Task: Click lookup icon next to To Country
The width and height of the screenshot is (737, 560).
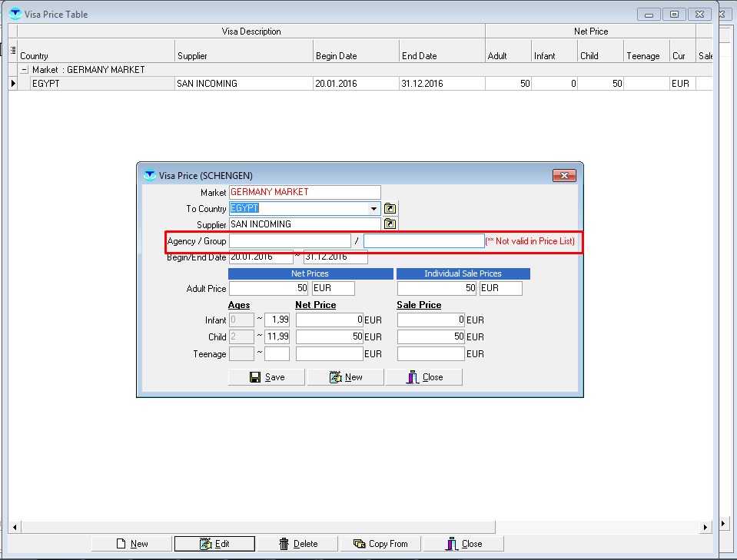Action: pyautogui.click(x=390, y=208)
